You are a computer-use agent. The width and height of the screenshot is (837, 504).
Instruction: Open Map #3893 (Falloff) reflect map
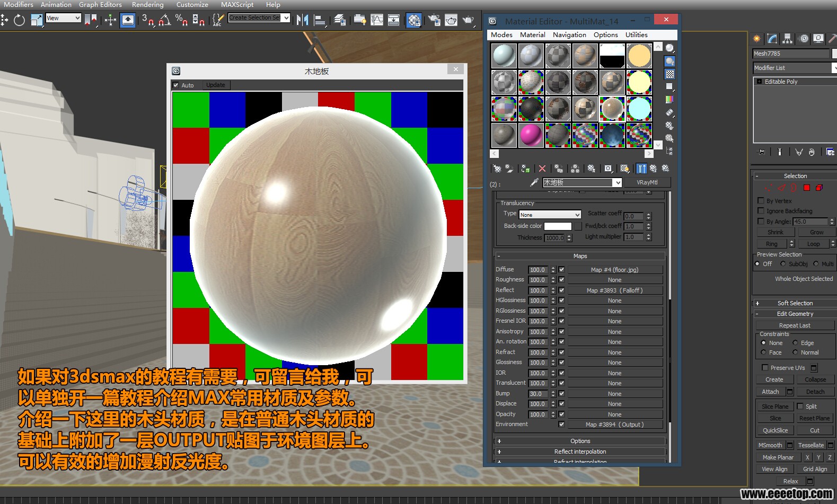tap(615, 290)
